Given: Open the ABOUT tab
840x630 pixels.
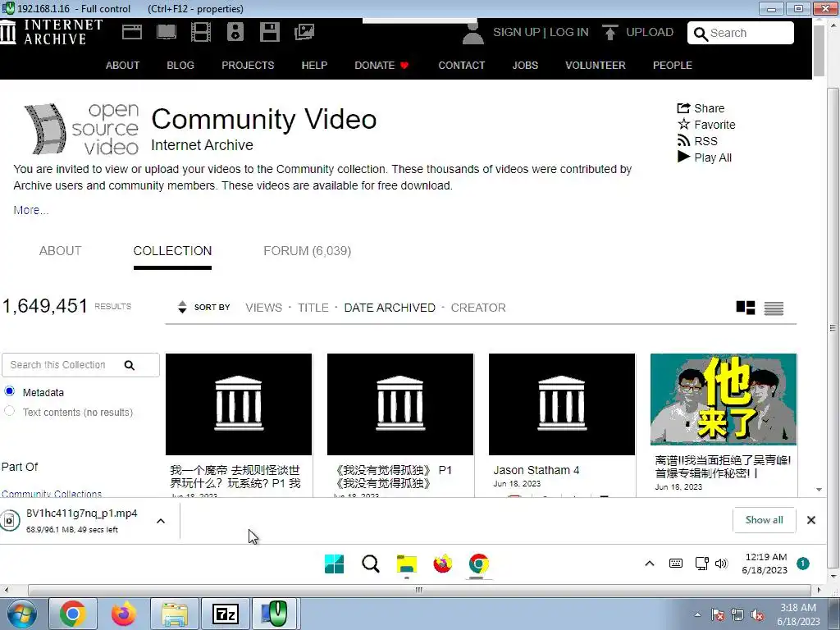Looking at the screenshot, I should pos(60,251).
